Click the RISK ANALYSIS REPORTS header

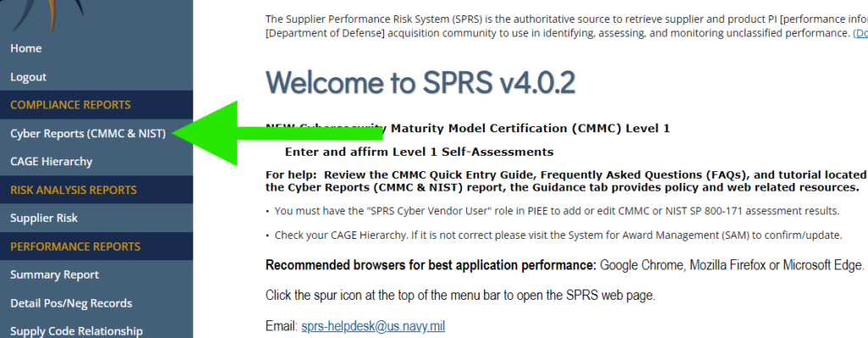click(x=73, y=190)
